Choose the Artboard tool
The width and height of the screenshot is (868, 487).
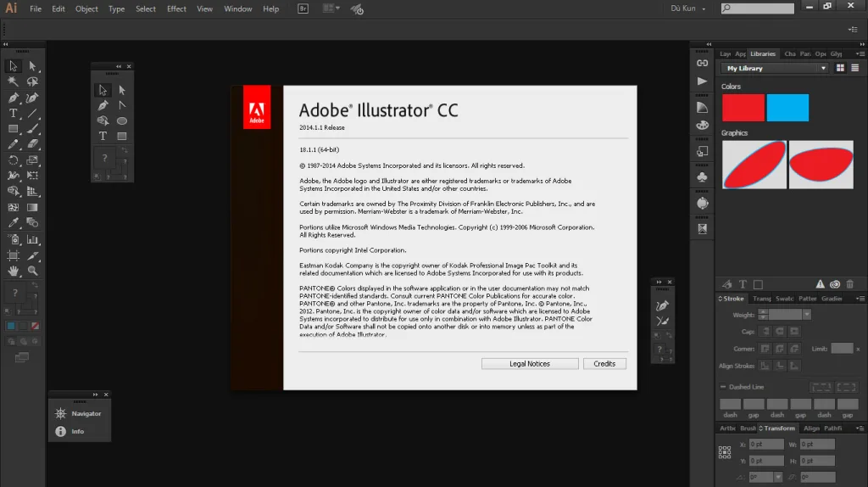coord(13,255)
